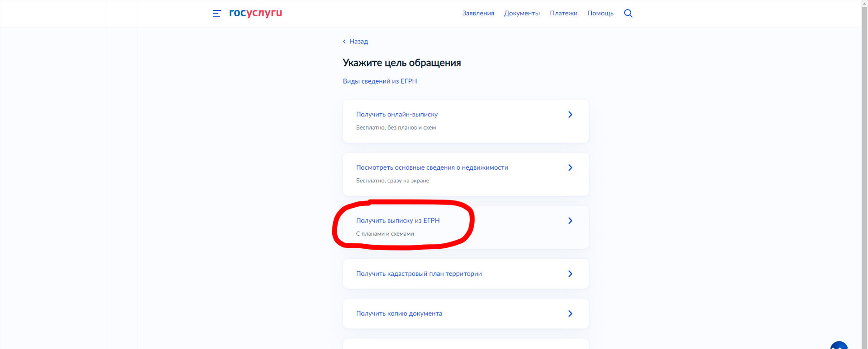Viewport: 868px width, 349px height.
Task: Click the chevron on кадастровый план территории card
Action: coord(570,274)
